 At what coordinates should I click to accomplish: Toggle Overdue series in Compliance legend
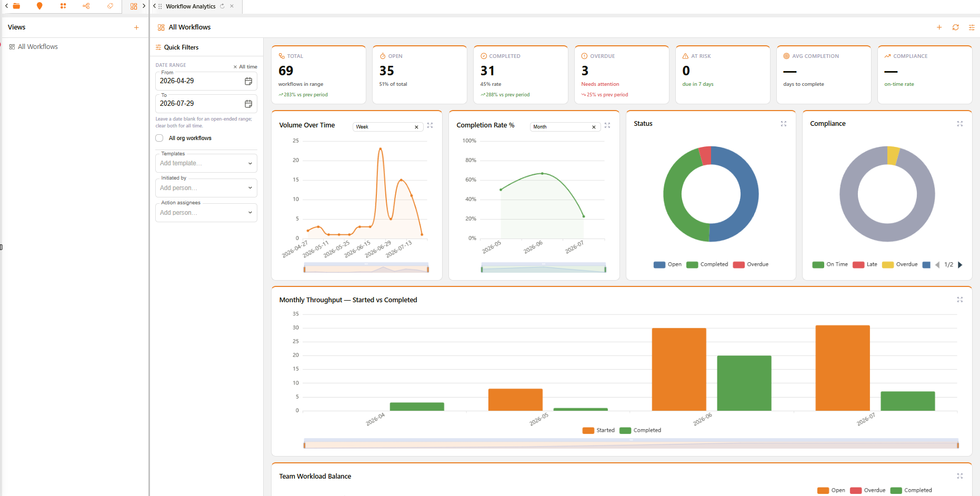[900, 264]
